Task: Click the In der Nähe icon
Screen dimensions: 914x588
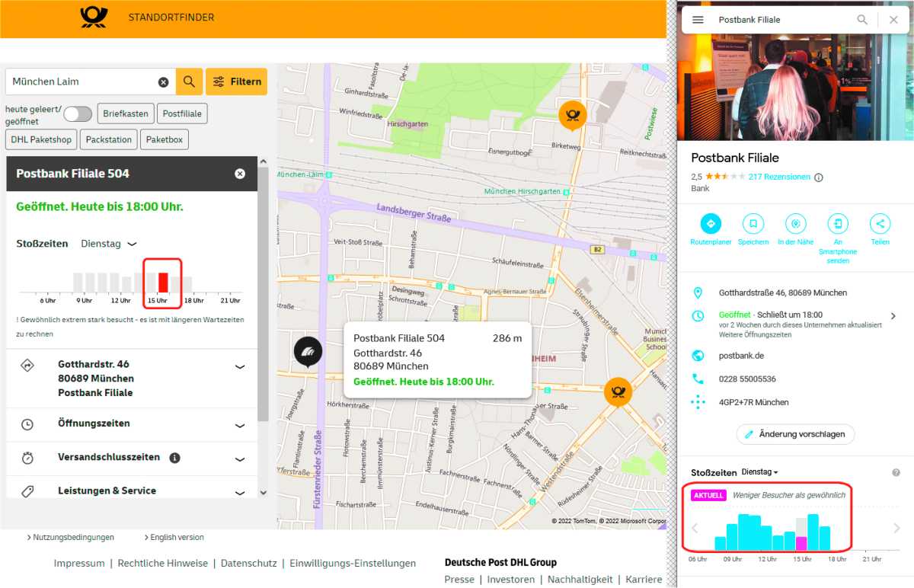Action: [x=796, y=223]
